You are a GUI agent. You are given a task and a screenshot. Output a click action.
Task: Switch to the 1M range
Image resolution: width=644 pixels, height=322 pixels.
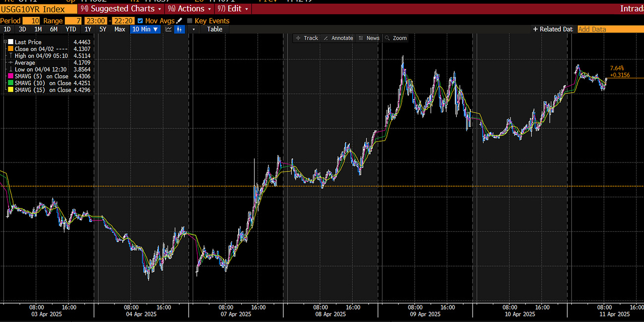38,29
